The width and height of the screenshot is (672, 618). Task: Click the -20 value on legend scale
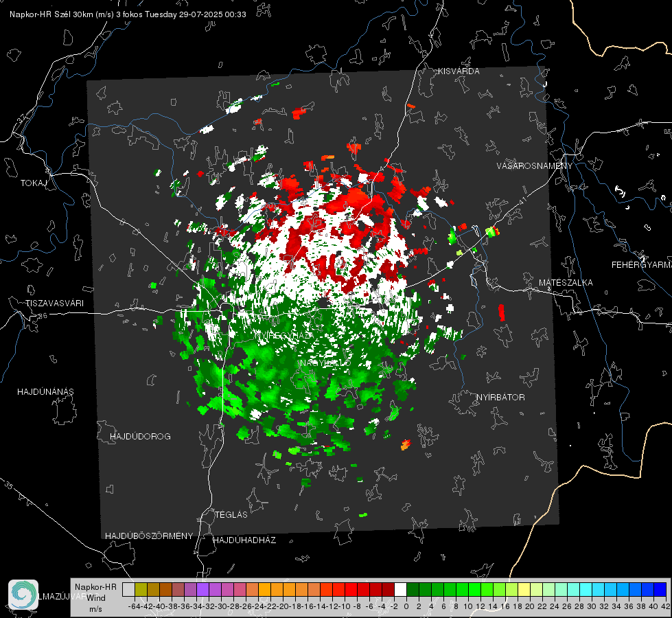[283, 606]
